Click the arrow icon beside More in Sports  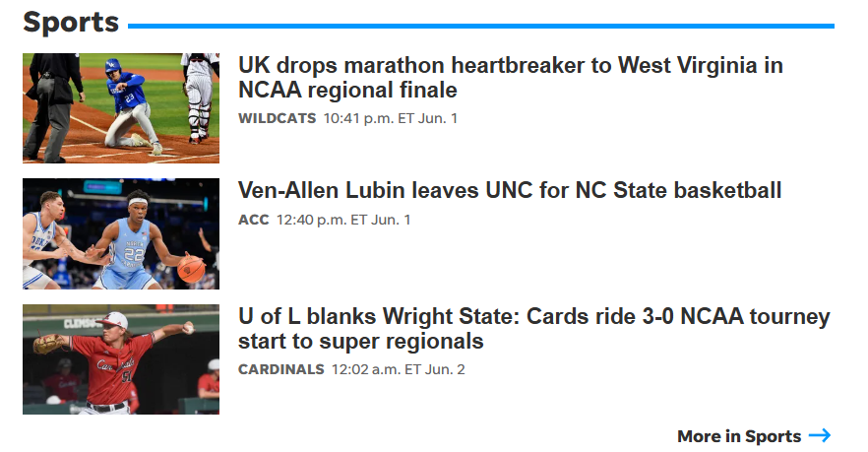pyautogui.click(x=820, y=435)
